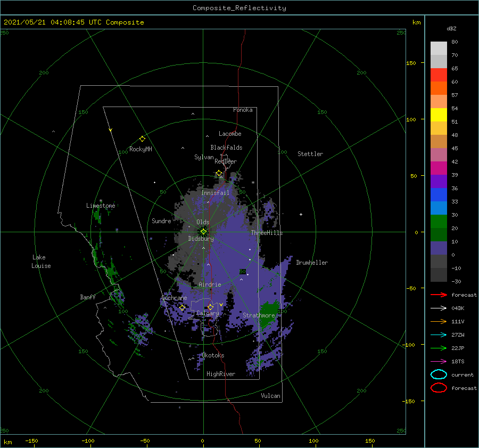
Task: Pick the blue 36 dBZ swatch
Action: click(x=439, y=194)
